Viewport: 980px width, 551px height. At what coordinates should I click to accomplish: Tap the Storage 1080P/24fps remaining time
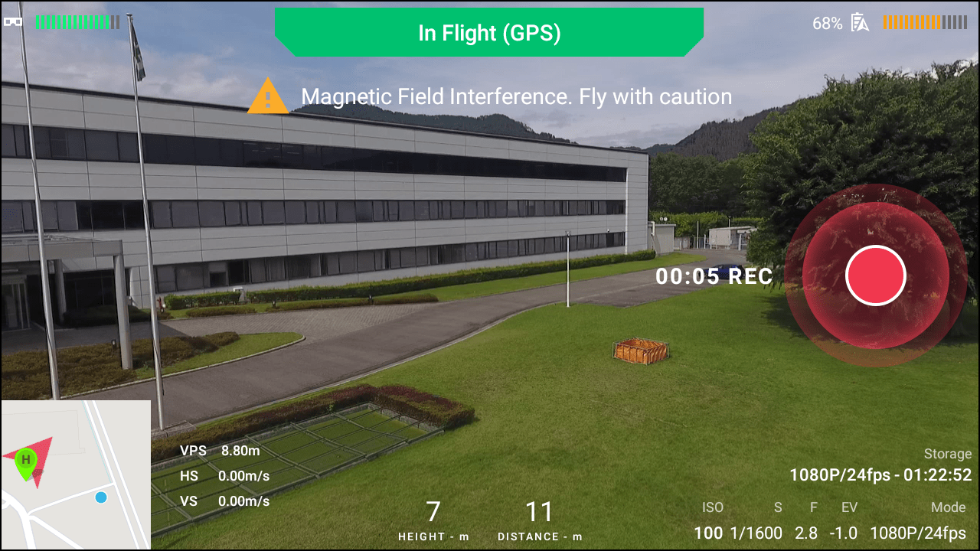pyautogui.click(x=880, y=475)
